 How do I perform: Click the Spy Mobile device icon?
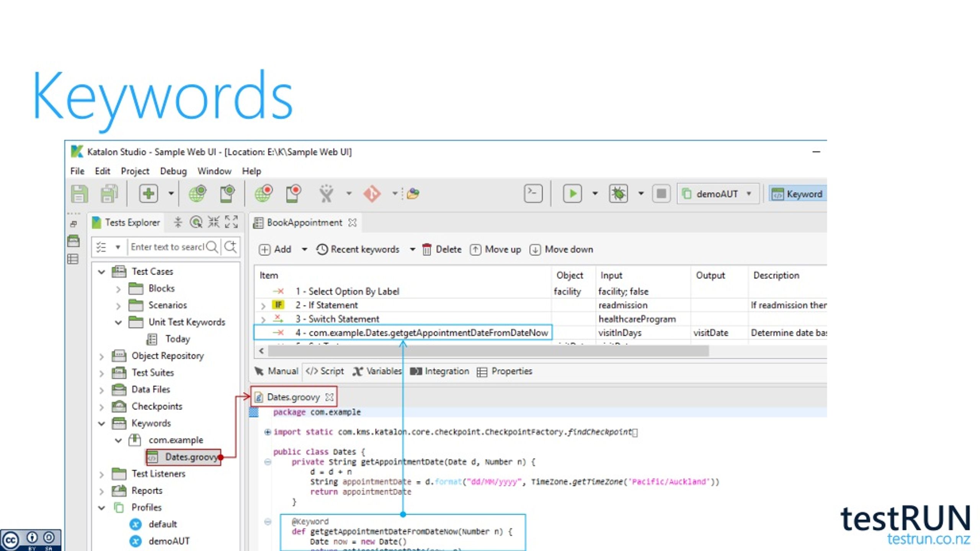(227, 194)
